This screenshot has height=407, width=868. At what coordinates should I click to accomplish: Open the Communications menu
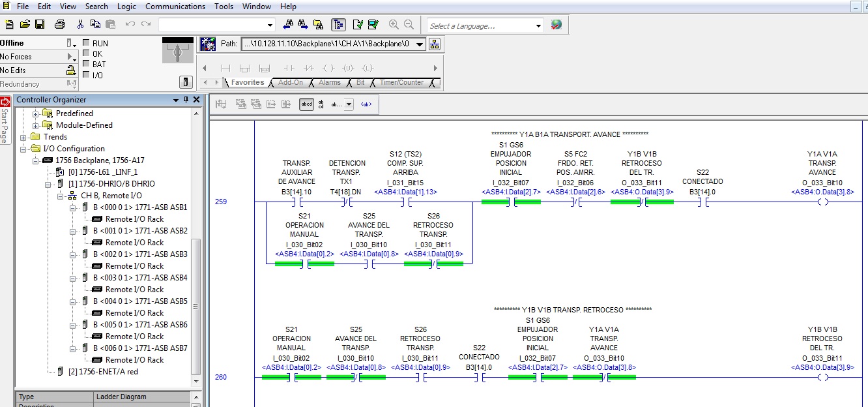pyautogui.click(x=175, y=7)
